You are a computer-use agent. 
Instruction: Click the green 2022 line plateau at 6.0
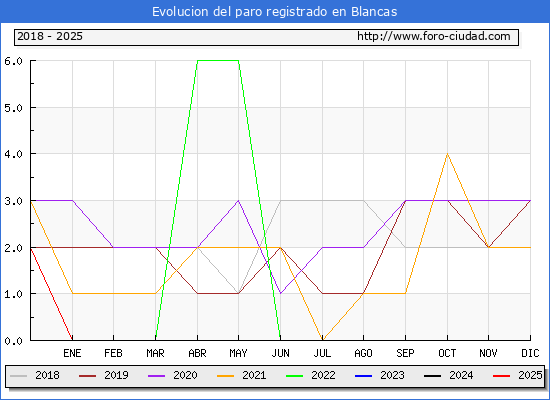click(x=218, y=60)
